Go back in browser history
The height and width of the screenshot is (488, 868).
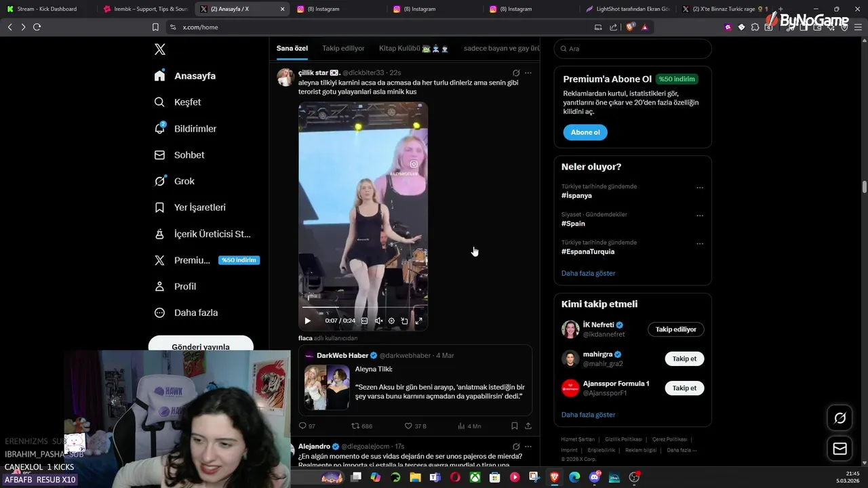coord(9,27)
